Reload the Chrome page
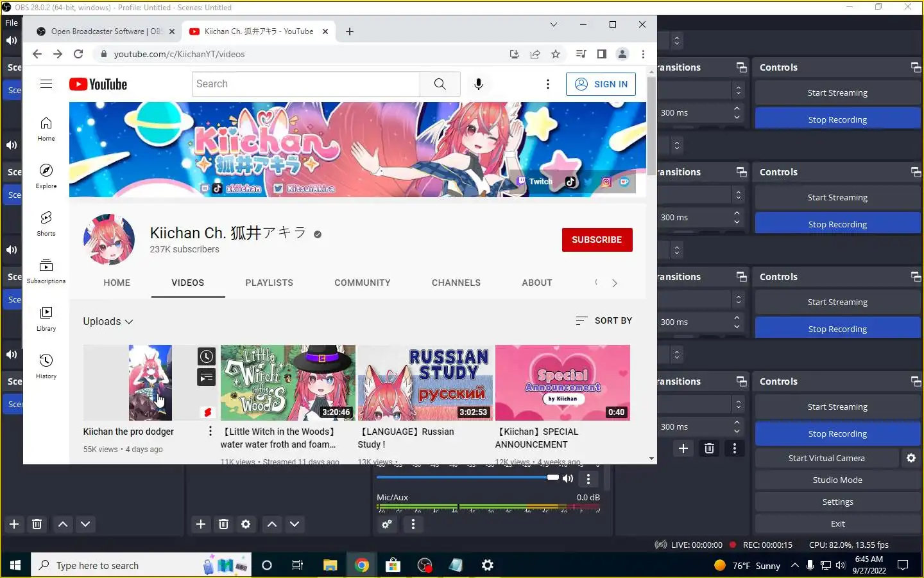This screenshot has height=578, width=924. [78, 54]
